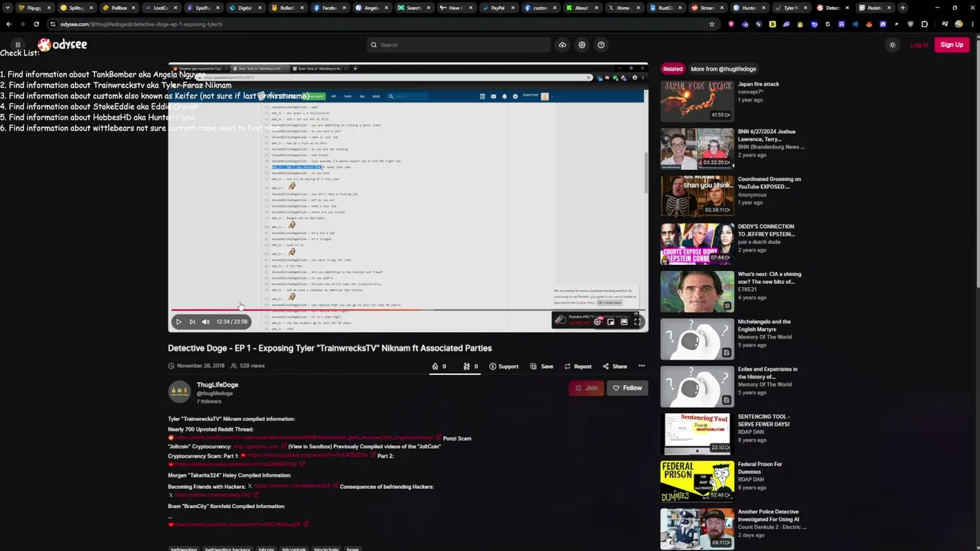The width and height of the screenshot is (980, 551).
Task: Click the browser Back arrow
Action: 8,24
